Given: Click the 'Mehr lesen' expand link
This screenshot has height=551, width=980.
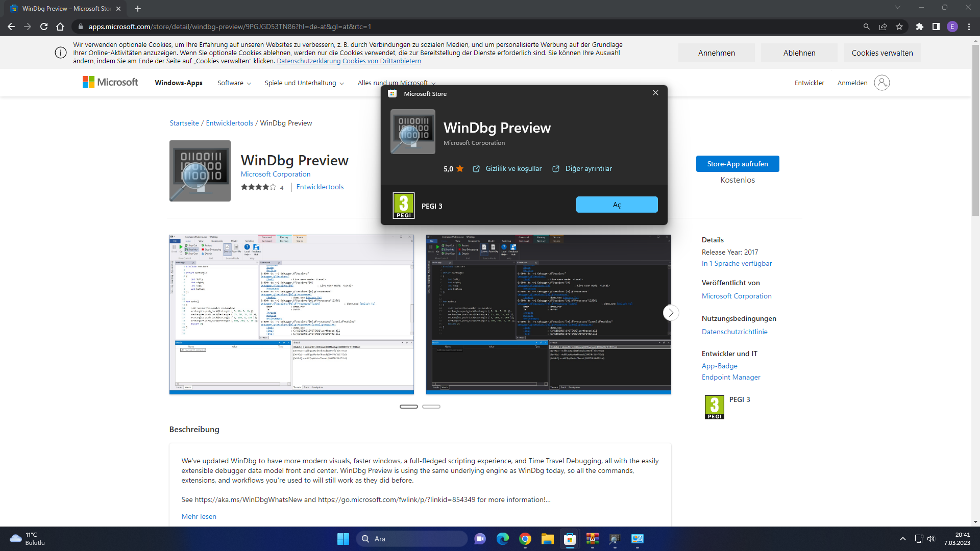Looking at the screenshot, I should 199,517.
